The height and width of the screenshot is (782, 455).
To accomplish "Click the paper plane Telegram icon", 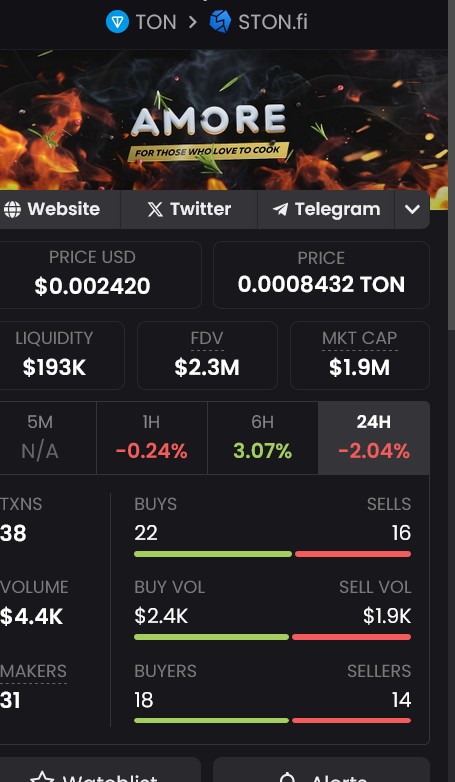I will point(280,209).
